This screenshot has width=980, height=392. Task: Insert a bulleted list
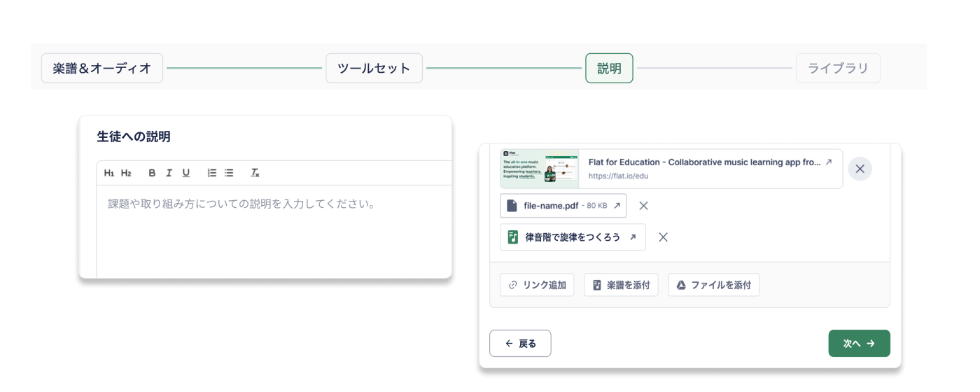[x=229, y=173]
